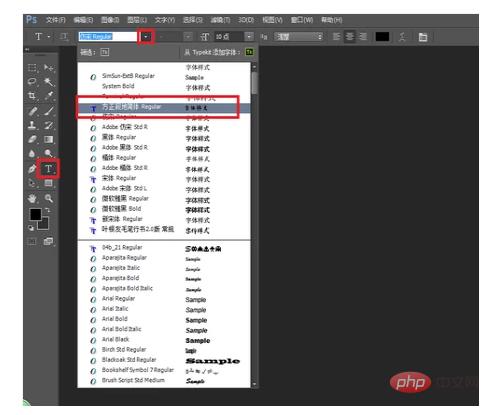
Task: Open the text color swatch
Action: [x=382, y=37]
